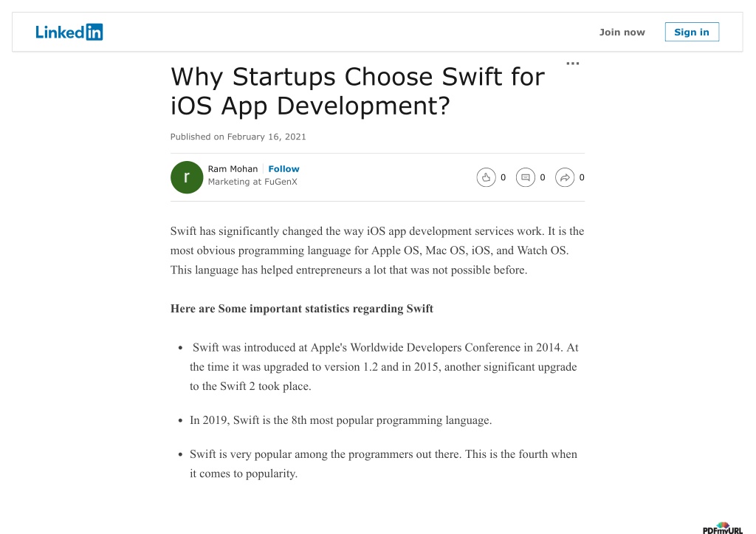The image size is (756, 534).
Task: Click the Published on February 16, 2021 date
Action: pos(238,137)
